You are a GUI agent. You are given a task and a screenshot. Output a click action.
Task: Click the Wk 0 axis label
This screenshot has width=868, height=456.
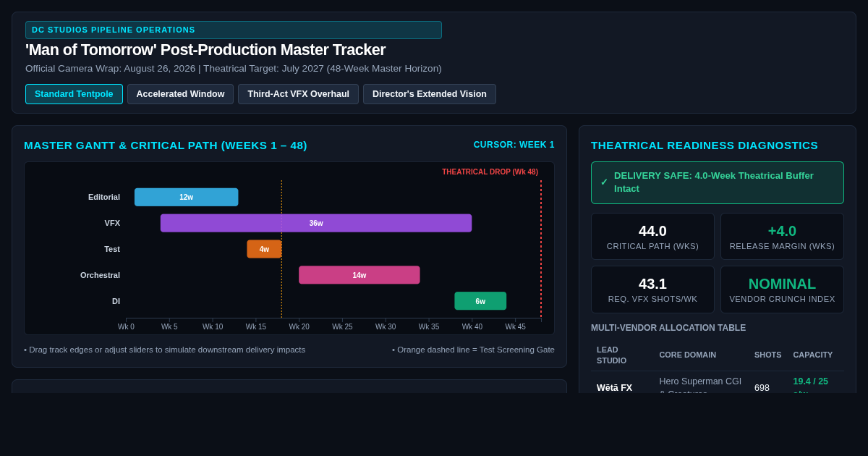(126, 327)
